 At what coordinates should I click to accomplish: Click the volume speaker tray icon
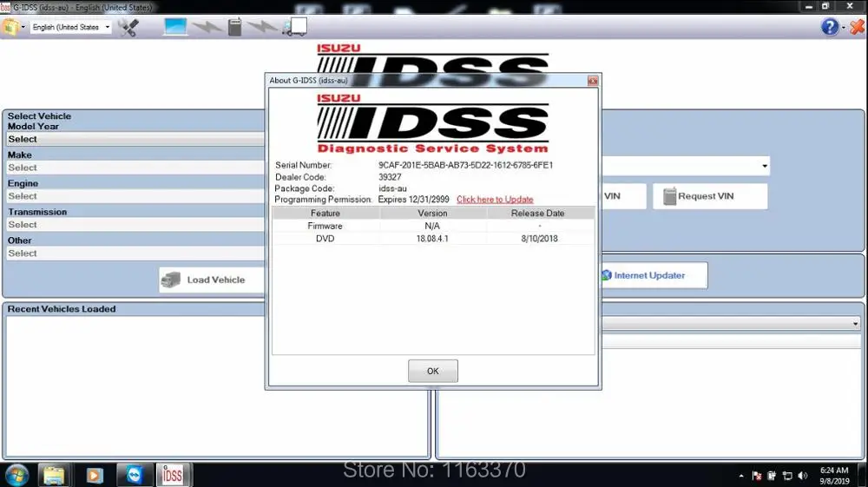(x=803, y=476)
